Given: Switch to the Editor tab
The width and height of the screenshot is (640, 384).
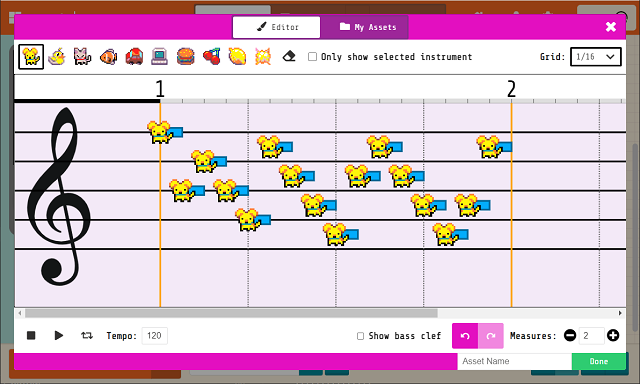Looking at the screenshot, I should click(276, 27).
